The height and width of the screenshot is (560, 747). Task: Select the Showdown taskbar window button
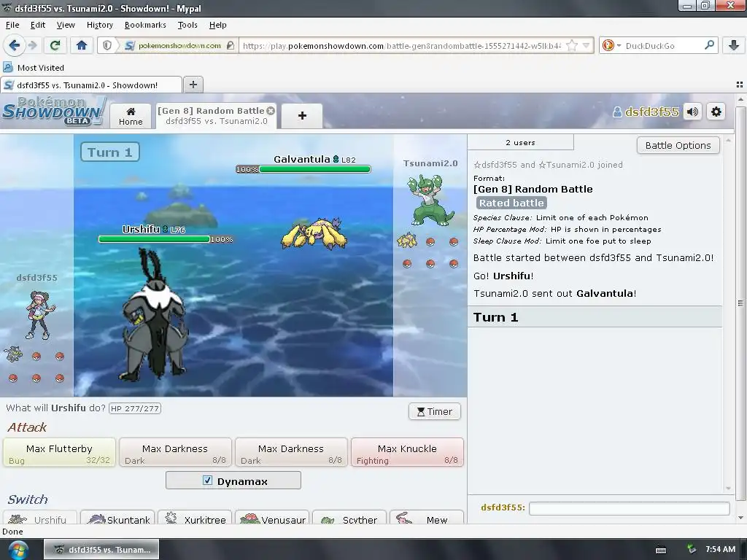point(101,550)
